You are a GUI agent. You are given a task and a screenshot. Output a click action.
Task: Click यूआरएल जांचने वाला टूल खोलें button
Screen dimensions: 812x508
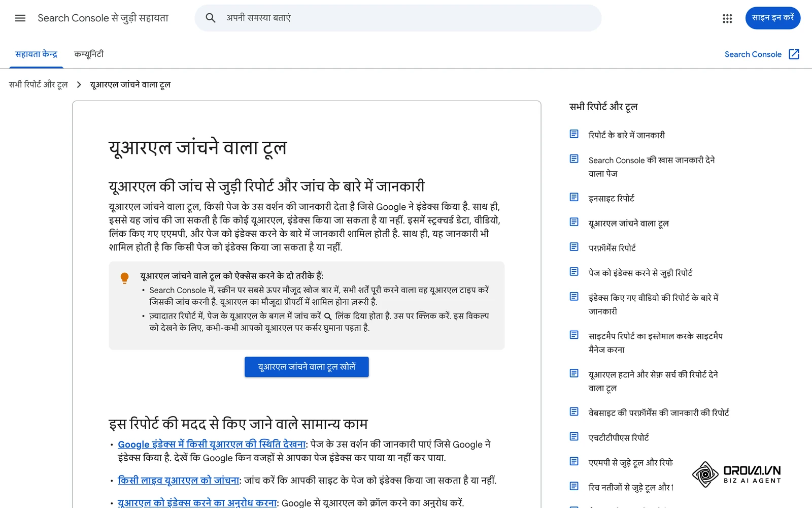(307, 367)
